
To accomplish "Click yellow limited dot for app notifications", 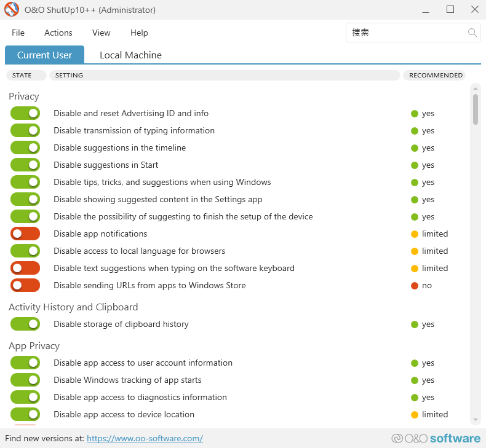I will [x=415, y=234].
